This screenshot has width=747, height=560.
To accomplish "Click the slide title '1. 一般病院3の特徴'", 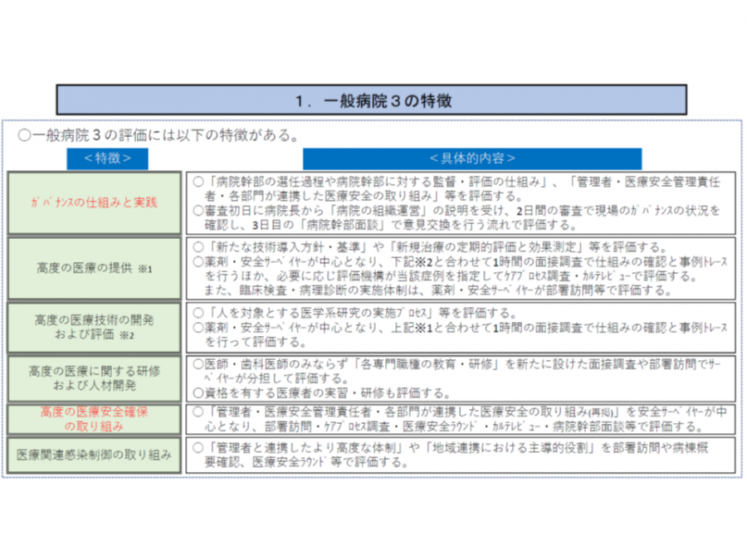I will [x=371, y=100].
